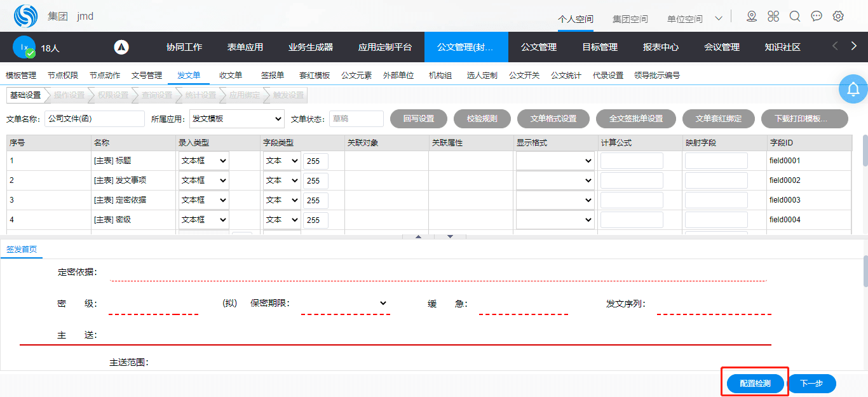Click the 配置检测 button

click(x=756, y=384)
